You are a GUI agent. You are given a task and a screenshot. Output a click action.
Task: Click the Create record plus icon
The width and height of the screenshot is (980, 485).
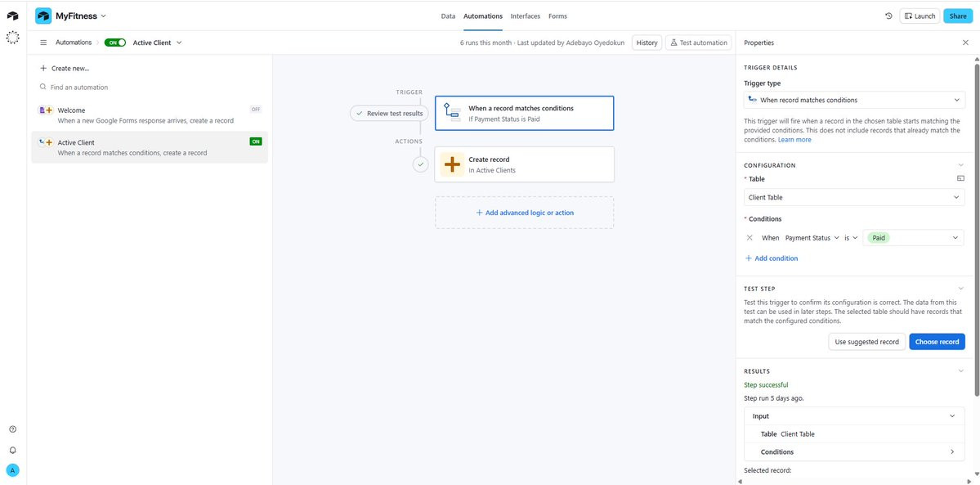452,164
